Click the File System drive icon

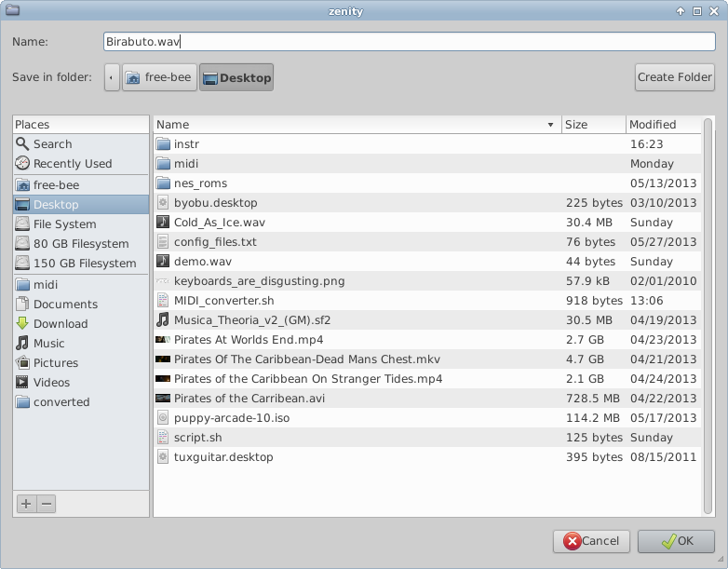pos(22,224)
